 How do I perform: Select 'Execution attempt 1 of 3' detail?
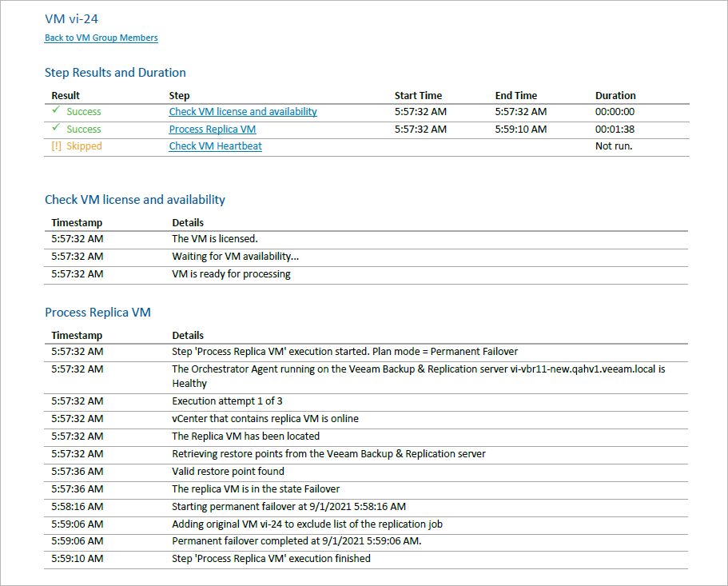click(x=227, y=401)
